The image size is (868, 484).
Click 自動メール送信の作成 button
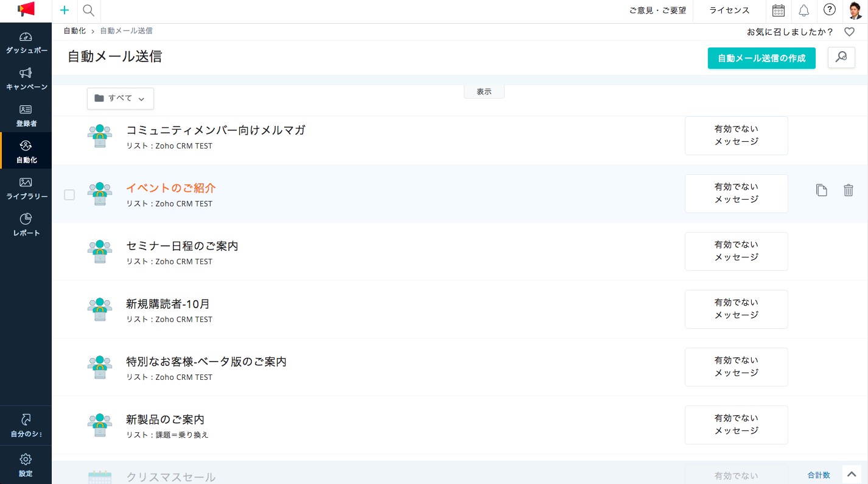click(761, 58)
